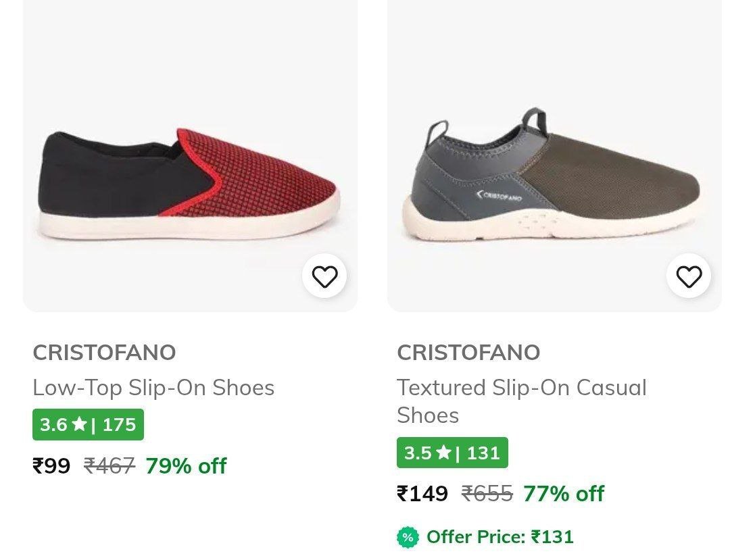Image resolution: width=730 pixels, height=560 pixels.
Task: Click the 3.6 rating badge with 175 reviews
Action: point(88,424)
